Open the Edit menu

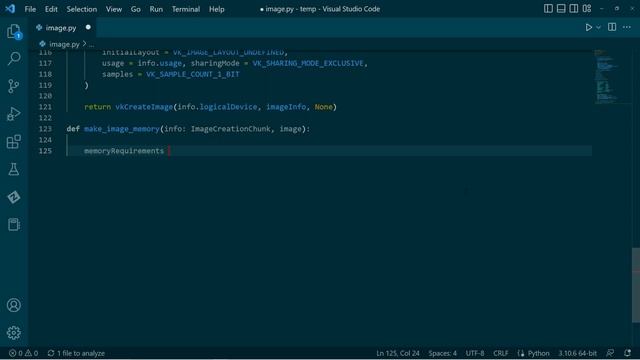[51, 9]
